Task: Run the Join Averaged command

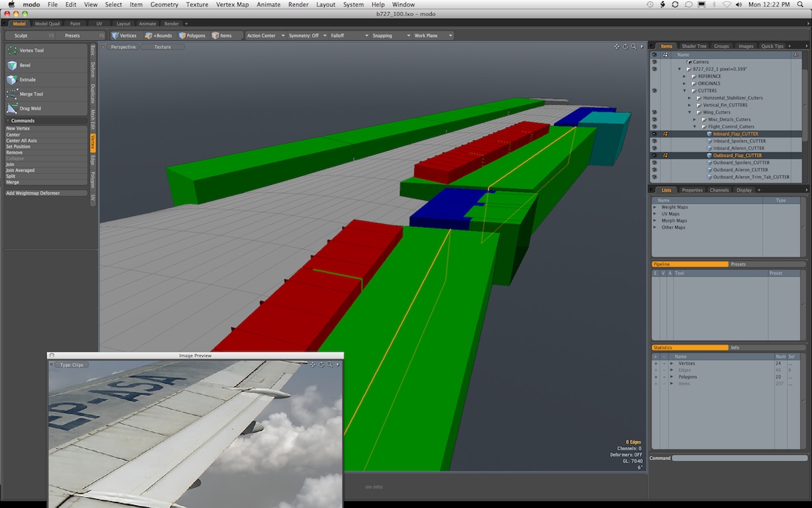Action: (20, 171)
